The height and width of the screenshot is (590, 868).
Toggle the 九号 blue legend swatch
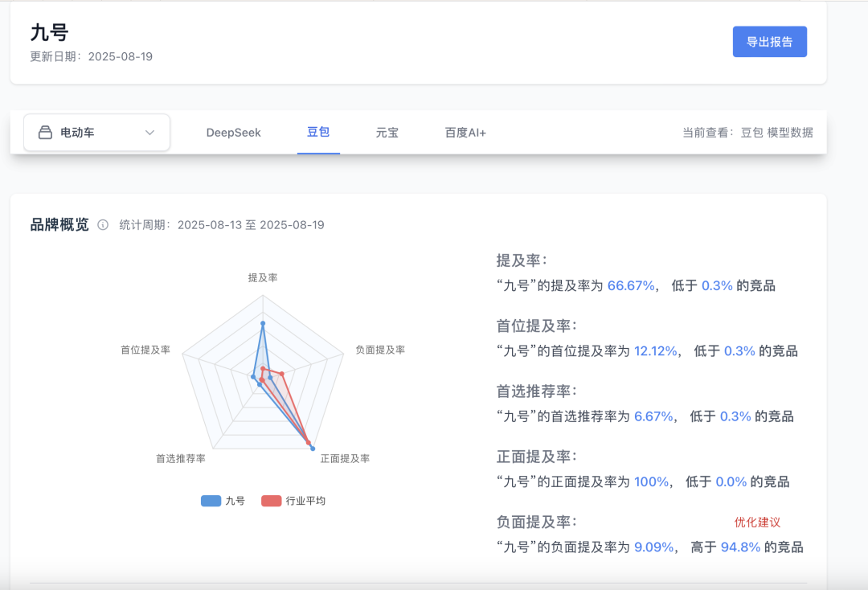[211, 501]
